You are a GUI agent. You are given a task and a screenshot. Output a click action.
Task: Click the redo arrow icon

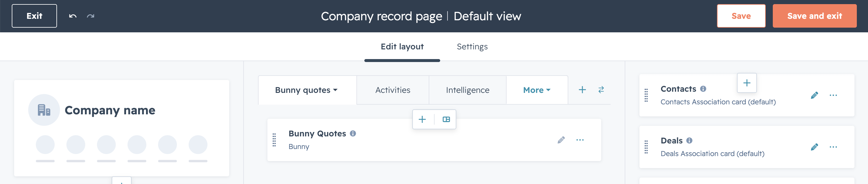tap(90, 16)
